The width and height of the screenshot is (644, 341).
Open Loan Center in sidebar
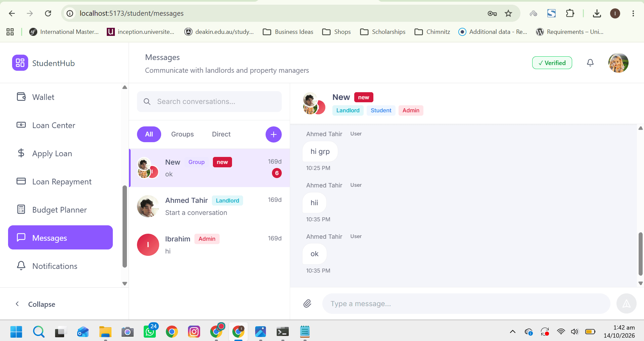[x=60, y=125]
